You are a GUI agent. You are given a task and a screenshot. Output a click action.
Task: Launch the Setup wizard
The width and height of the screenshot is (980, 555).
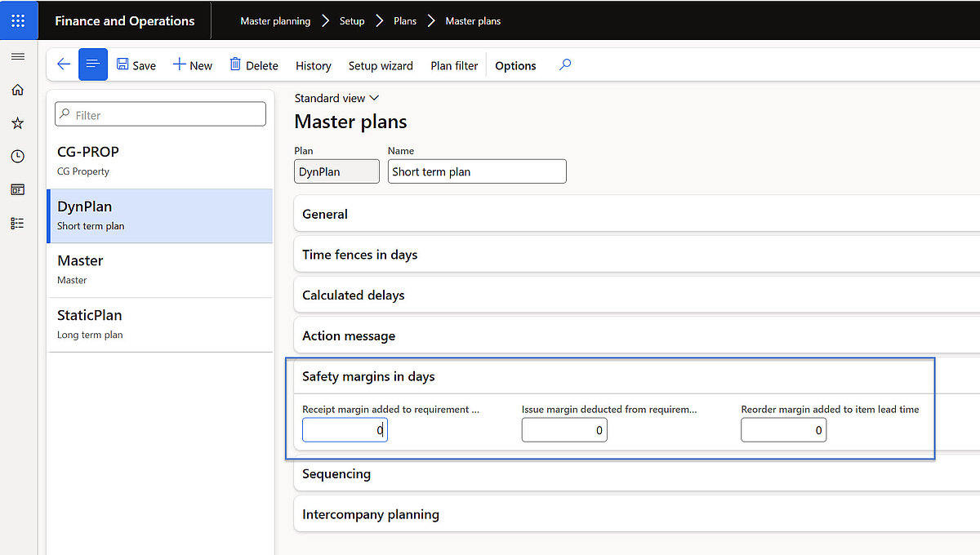coord(381,64)
